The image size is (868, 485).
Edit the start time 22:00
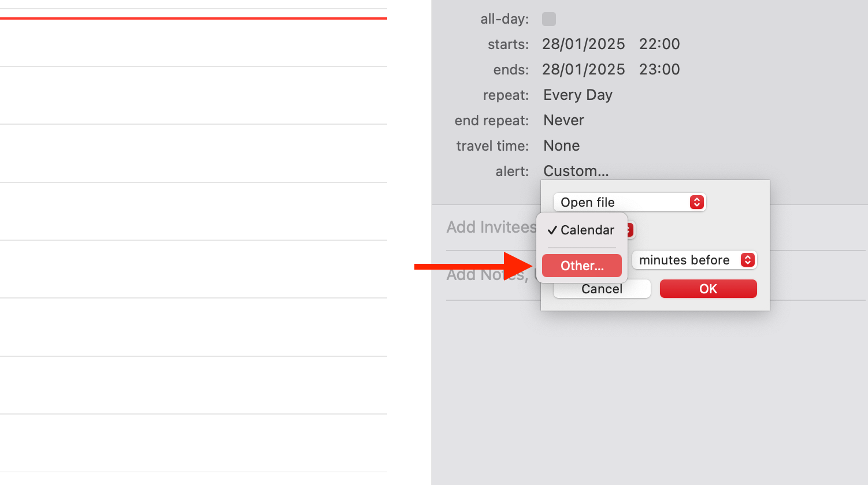pos(659,44)
